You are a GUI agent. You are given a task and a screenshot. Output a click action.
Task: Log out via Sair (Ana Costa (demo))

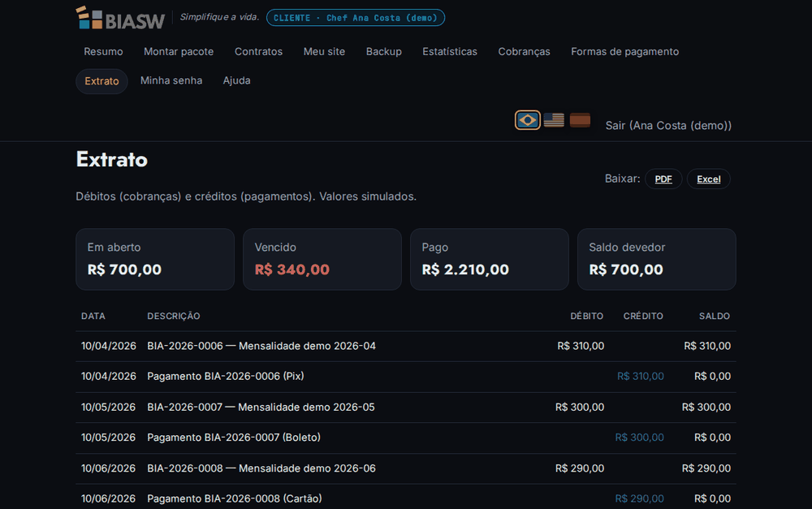point(668,125)
